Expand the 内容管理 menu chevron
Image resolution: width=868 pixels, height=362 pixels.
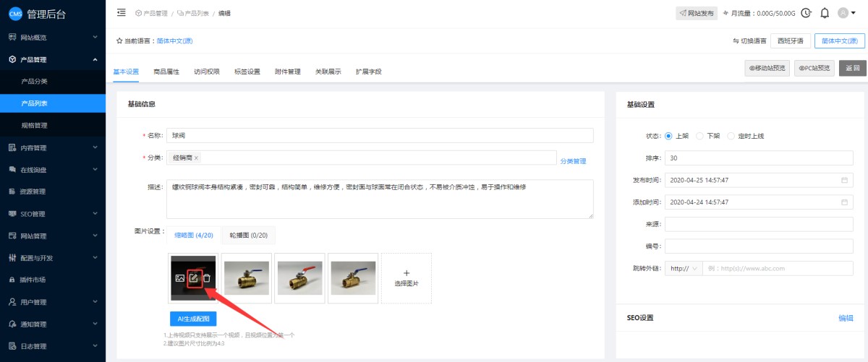(95, 147)
